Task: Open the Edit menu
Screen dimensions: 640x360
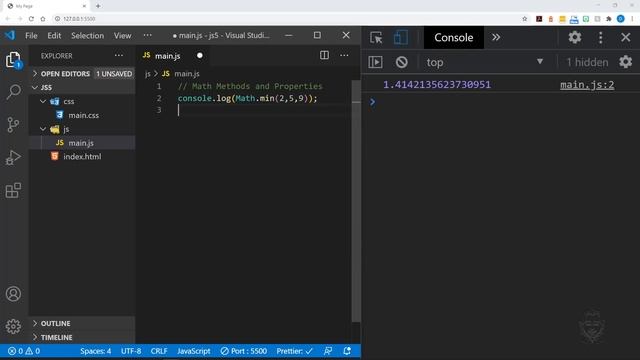Action: tap(54, 36)
